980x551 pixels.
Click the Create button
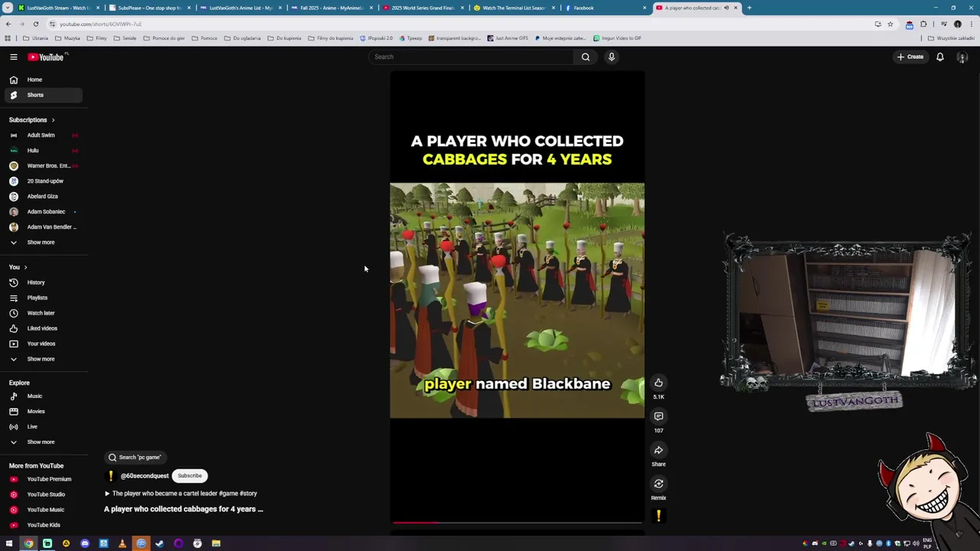pyautogui.click(x=910, y=57)
